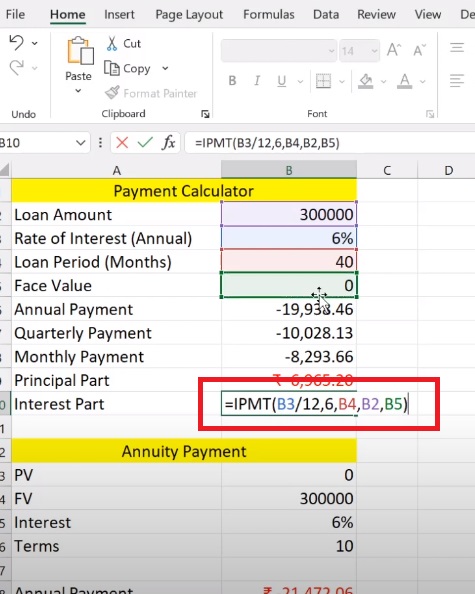
Task: Open the Borders dropdown arrow
Action: click(342, 81)
